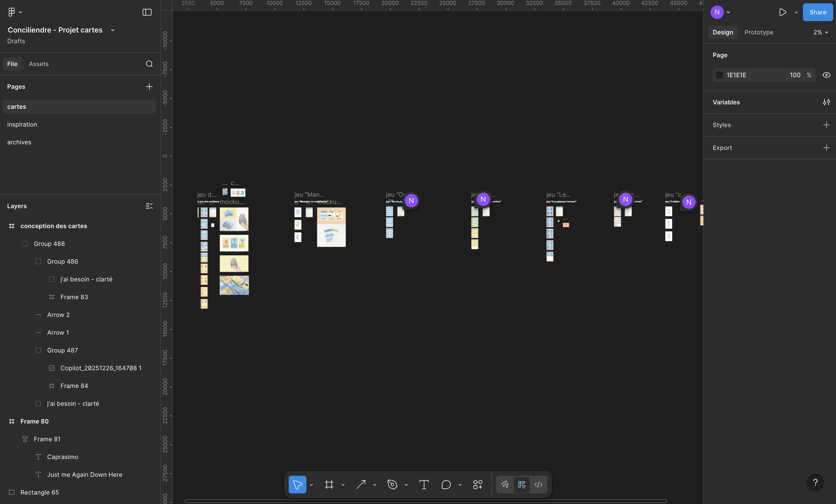
Task: Switch to the Assets tab
Action: point(39,64)
